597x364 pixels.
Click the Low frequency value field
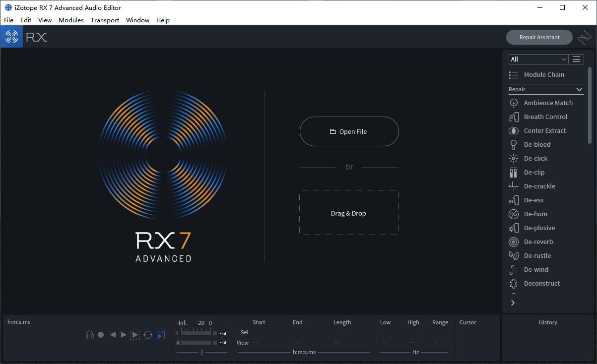click(384, 343)
